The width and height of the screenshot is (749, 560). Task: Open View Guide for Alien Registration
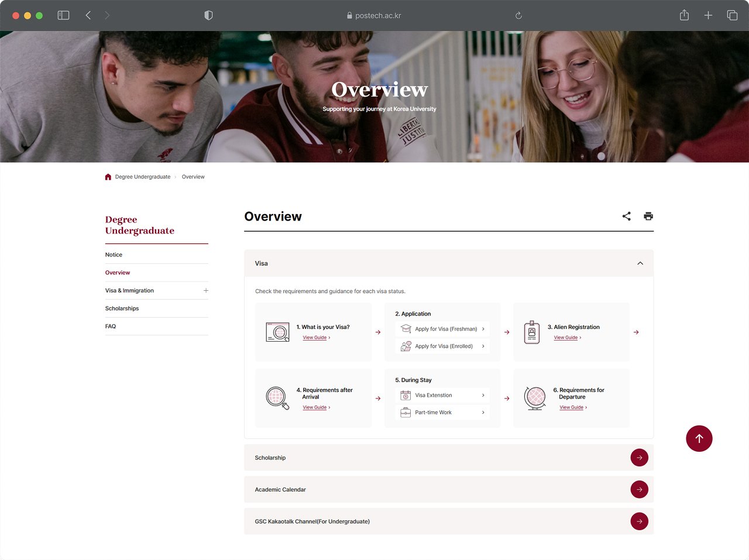coord(568,338)
